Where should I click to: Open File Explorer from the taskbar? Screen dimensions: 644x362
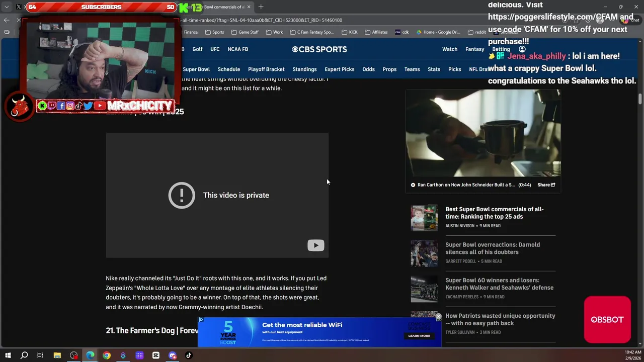click(57, 355)
